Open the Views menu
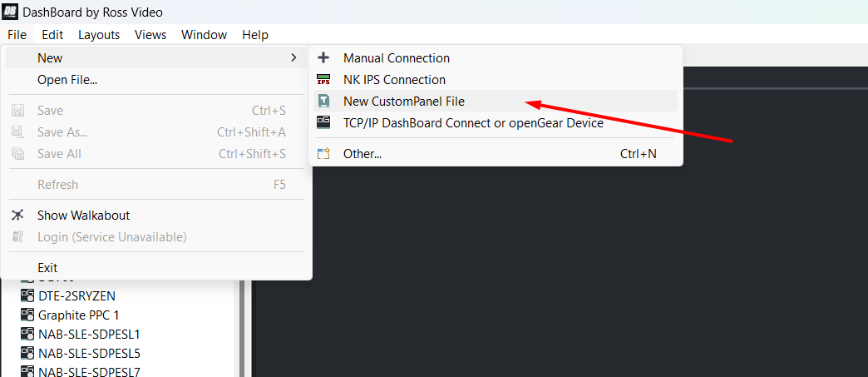The height and width of the screenshot is (377, 868). (150, 35)
